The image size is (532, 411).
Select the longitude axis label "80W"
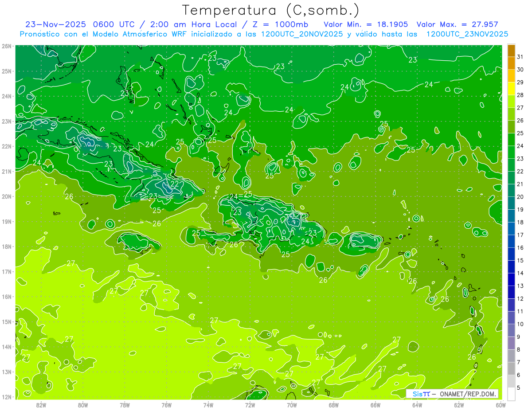tap(83, 405)
